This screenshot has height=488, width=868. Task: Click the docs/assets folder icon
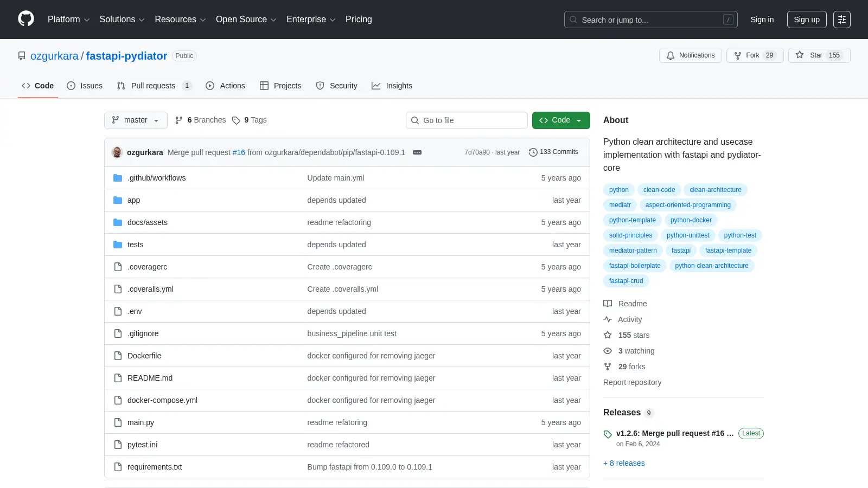point(118,222)
